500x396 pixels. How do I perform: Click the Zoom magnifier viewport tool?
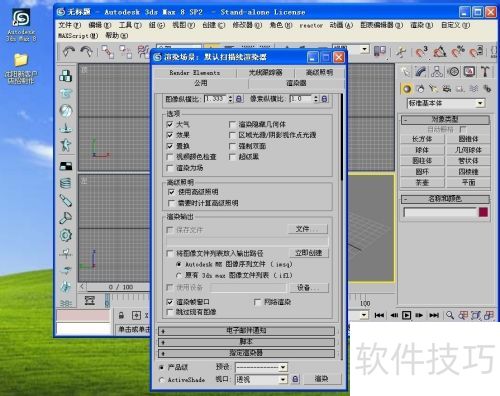[450, 315]
